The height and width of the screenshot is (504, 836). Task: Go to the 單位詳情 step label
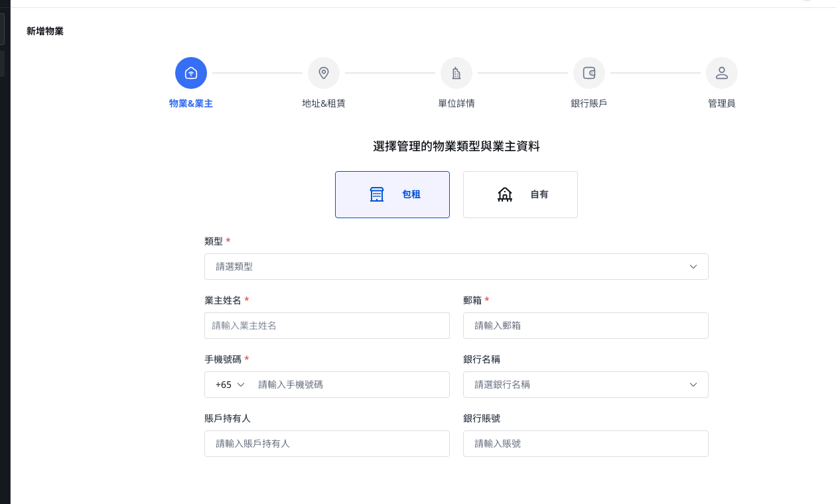(456, 103)
